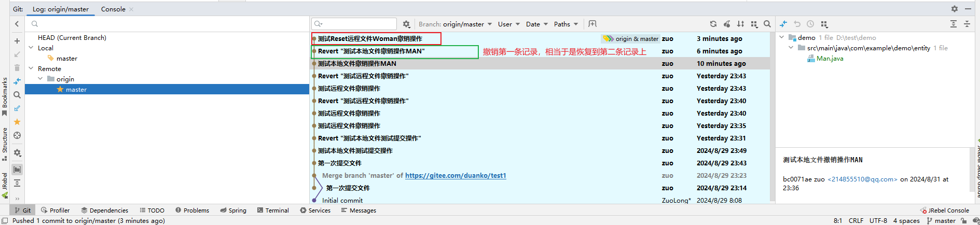Viewport: 980px width, 225px height.
Task: Open new log tab icon
Action: pos(592,24)
